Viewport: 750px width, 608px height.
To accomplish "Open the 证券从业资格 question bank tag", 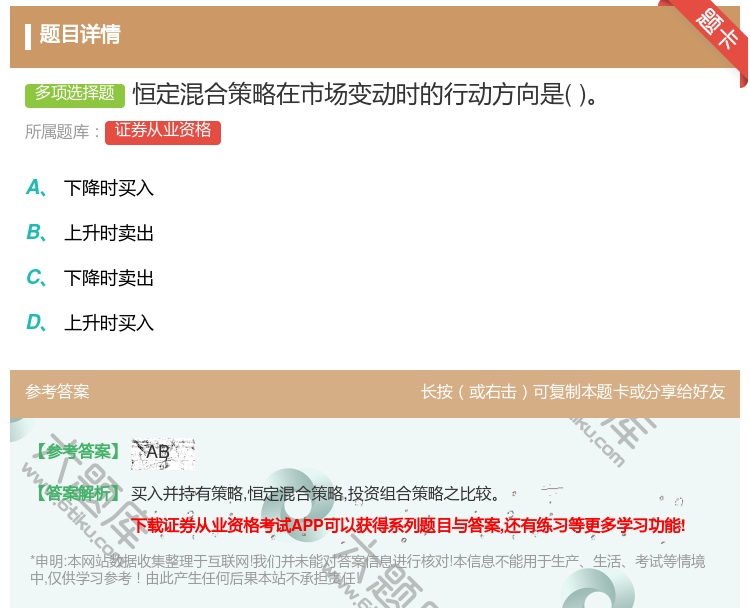I will (163, 131).
